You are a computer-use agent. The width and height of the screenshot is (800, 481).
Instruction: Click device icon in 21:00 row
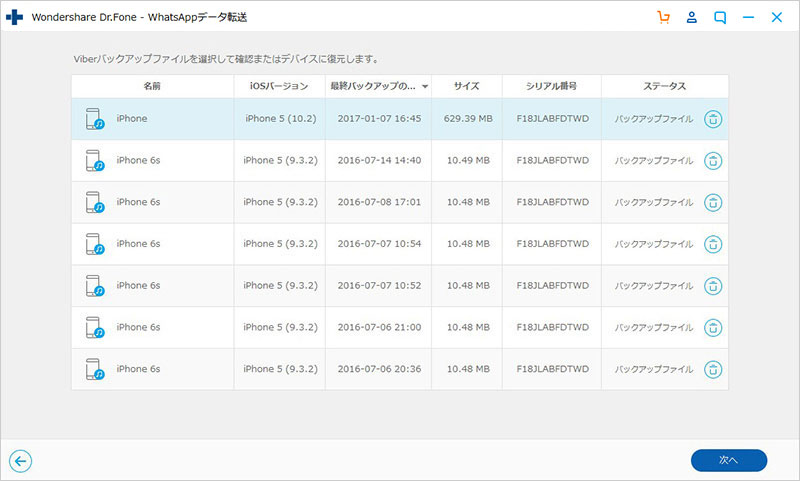(x=95, y=327)
